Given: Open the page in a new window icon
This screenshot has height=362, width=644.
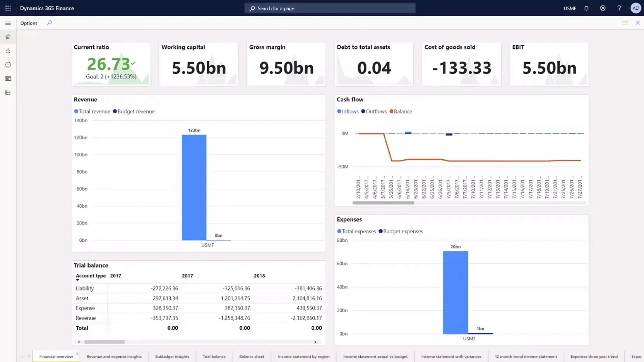Looking at the screenshot, I should pyautogui.click(x=625, y=23).
